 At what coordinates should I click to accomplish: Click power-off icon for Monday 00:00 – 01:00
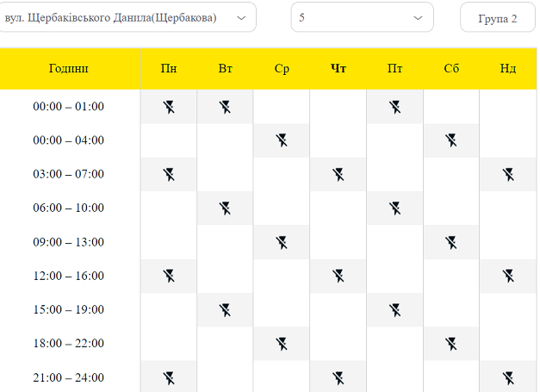[169, 107]
